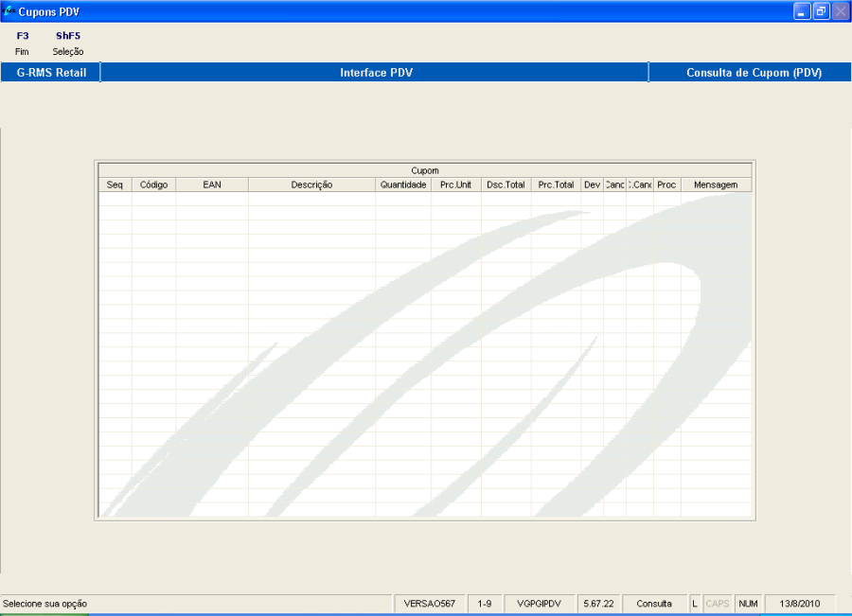This screenshot has height=616, width=852.
Task: Click the NUM indicator in status bar
Action: pos(748,604)
